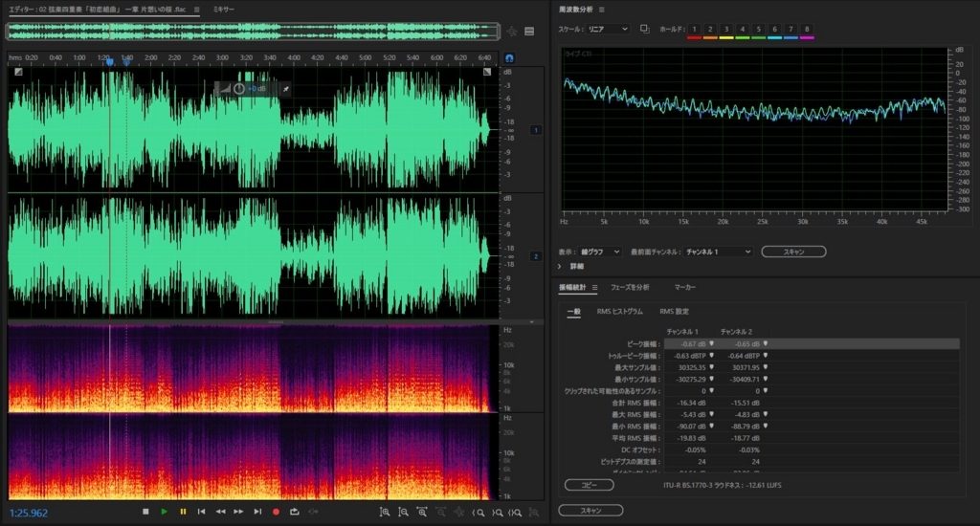
Task: Click the Zoom In Time icon
Action: pos(422,513)
